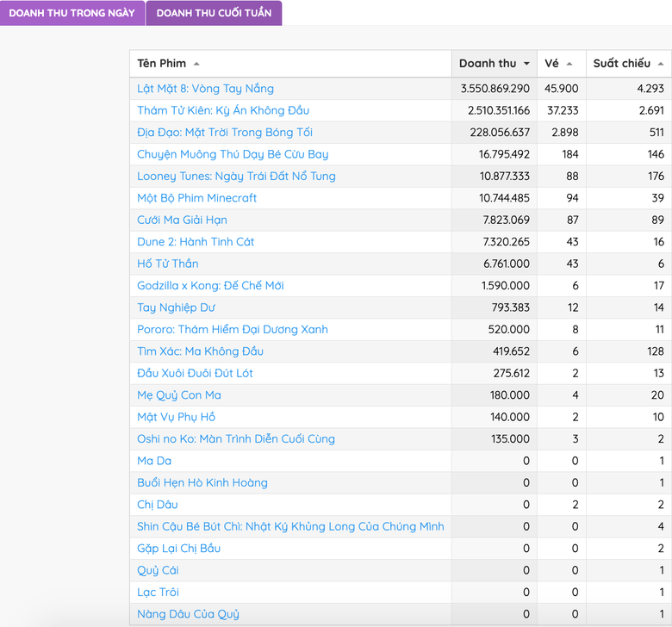Viewport: 672px width, 627px height.
Task: Select Shin Cậu Bé Bút Chì movie link
Action: pos(290,526)
